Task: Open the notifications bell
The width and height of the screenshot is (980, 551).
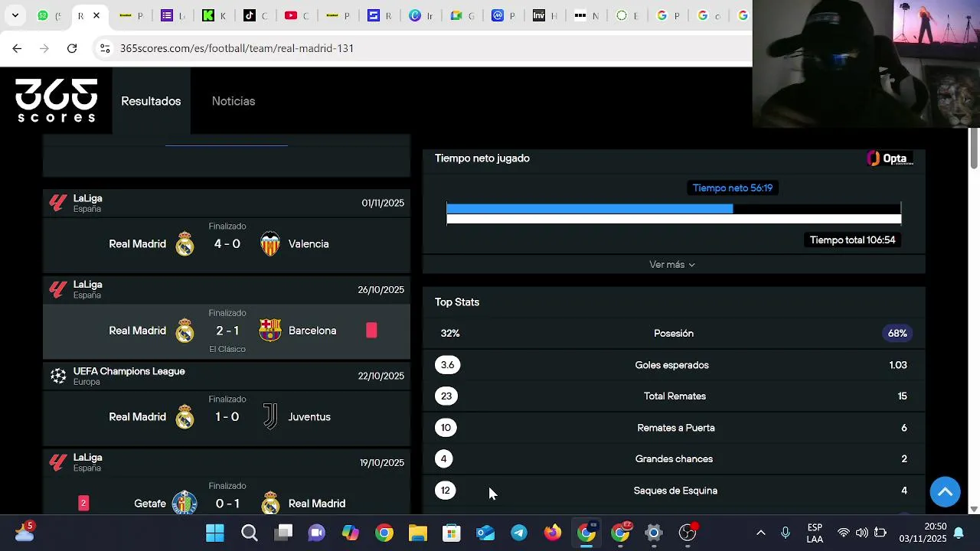Action: pyautogui.click(x=958, y=533)
